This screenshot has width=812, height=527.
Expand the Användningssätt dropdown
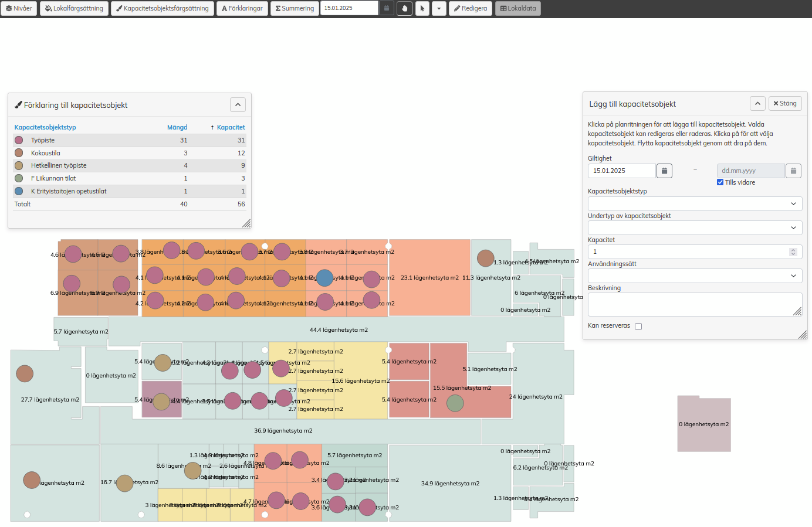(x=695, y=276)
